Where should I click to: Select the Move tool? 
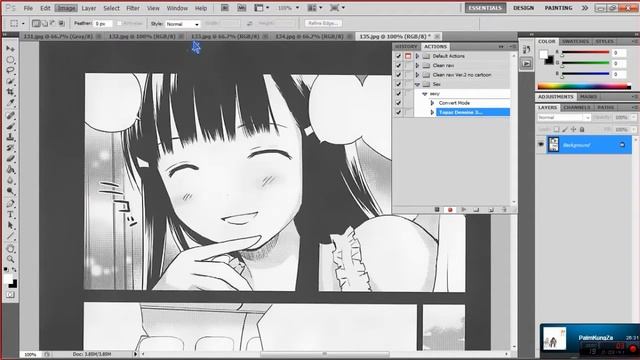click(10, 49)
